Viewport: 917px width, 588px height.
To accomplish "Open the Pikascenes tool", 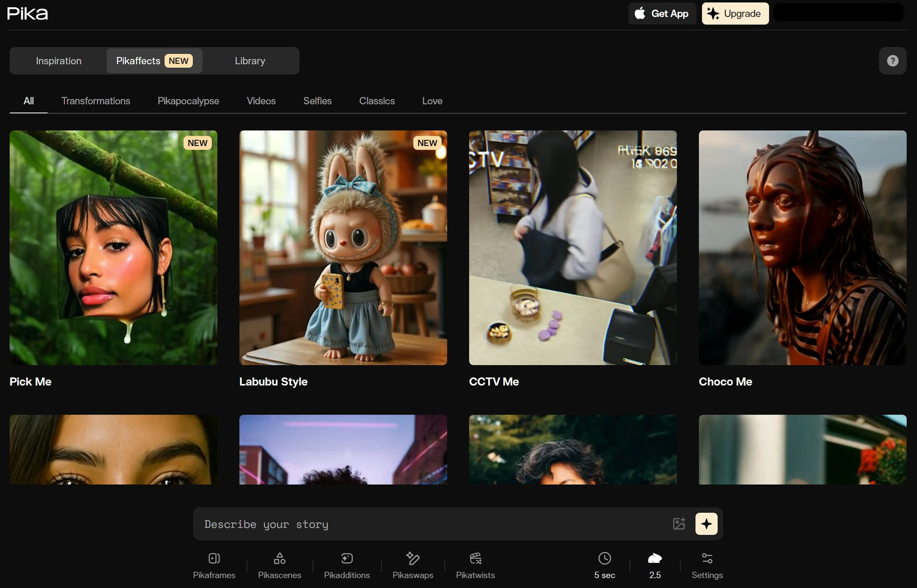I will [279, 565].
